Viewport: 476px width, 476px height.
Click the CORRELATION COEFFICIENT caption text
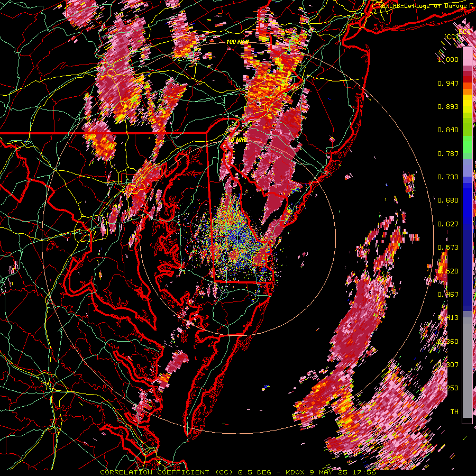tap(154, 472)
